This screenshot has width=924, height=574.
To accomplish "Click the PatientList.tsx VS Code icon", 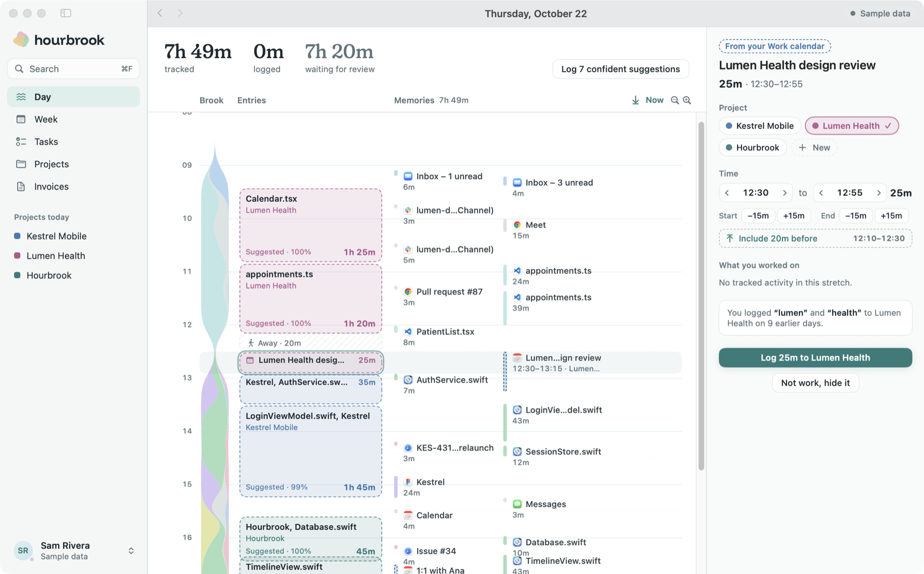I will pos(408,331).
